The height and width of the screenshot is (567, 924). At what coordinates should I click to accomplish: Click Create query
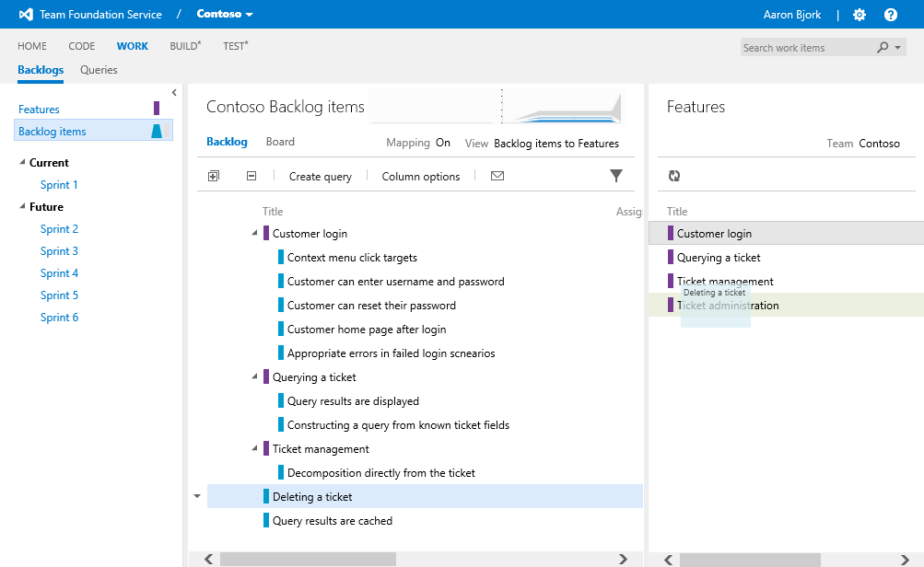pos(320,176)
